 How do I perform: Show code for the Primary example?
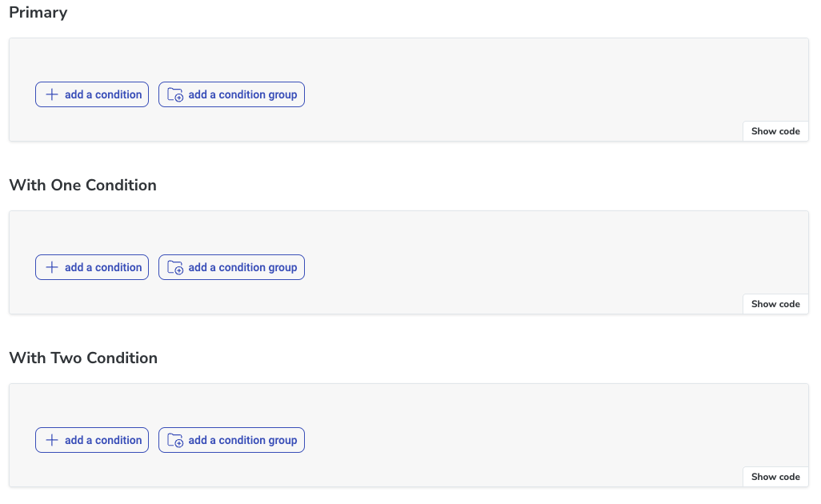[x=775, y=130]
